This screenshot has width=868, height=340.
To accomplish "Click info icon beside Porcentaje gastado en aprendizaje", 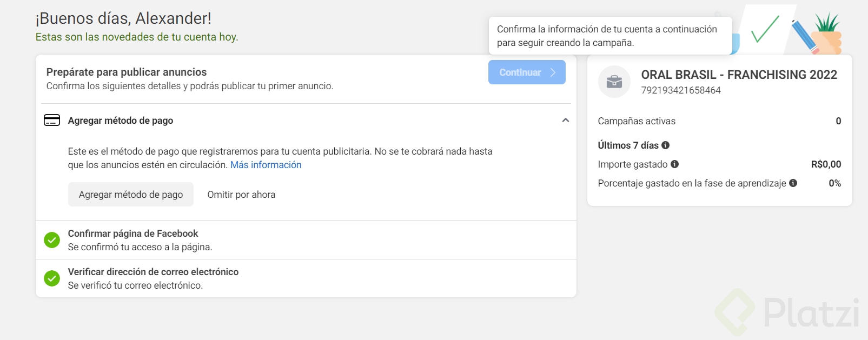I will [793, 183].
